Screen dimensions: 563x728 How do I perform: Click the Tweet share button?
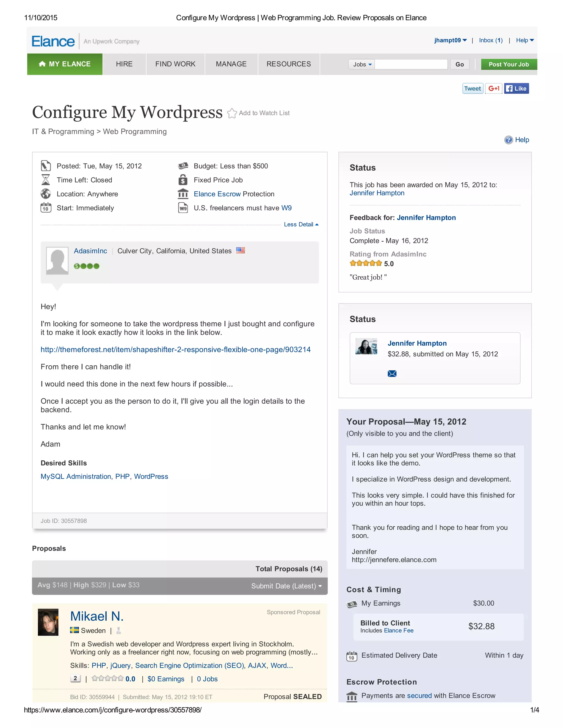(472, 89)
